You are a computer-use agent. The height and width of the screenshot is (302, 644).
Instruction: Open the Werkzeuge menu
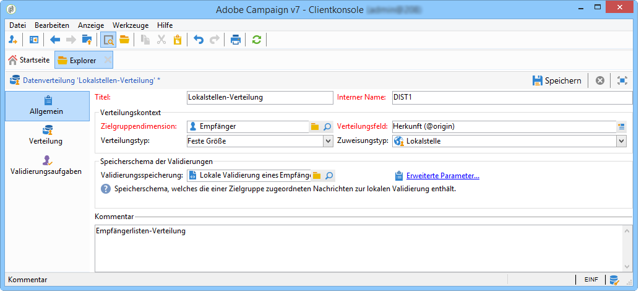tap(131, 25)
